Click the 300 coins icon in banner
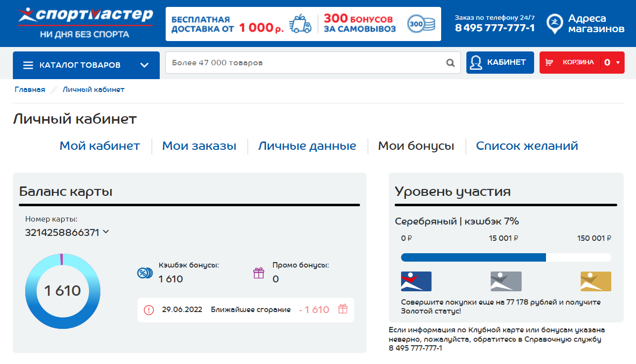This screenshot has width=636, height=364. [x=421, y=23]
